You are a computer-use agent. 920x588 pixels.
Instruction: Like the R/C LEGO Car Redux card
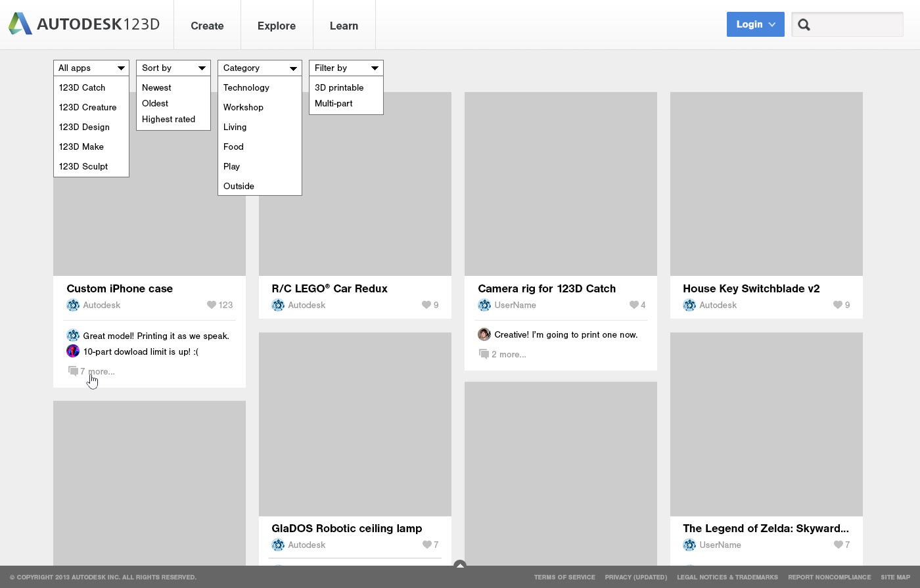[426, 305]
